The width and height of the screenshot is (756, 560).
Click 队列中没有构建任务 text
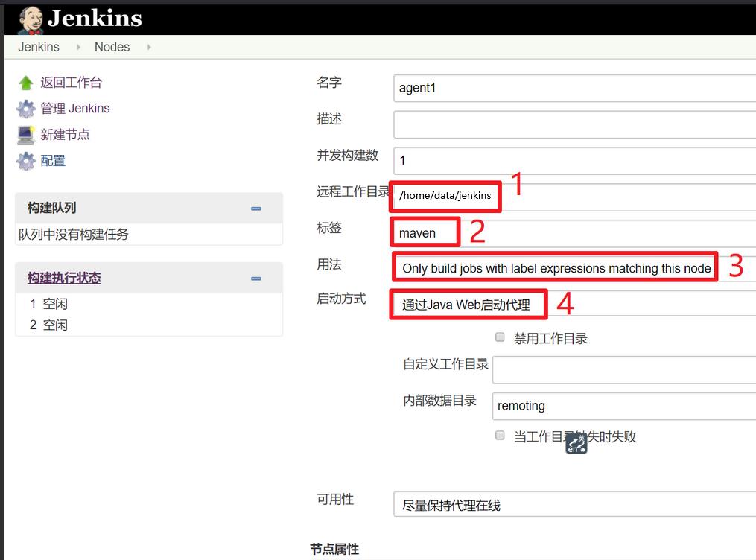73,235
